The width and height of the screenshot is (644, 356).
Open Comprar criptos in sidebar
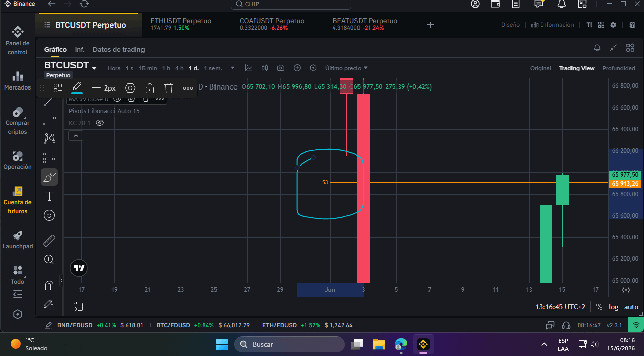(x=18, y=121)
